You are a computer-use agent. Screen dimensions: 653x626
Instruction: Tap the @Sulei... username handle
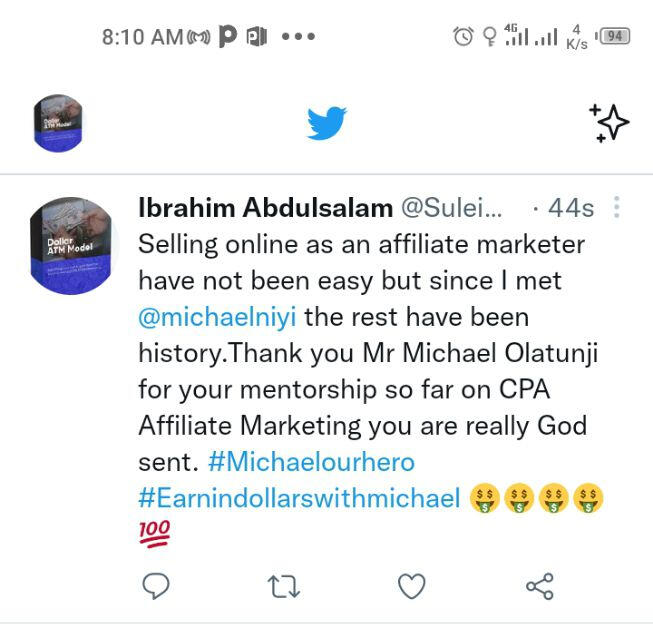point(451,208)
